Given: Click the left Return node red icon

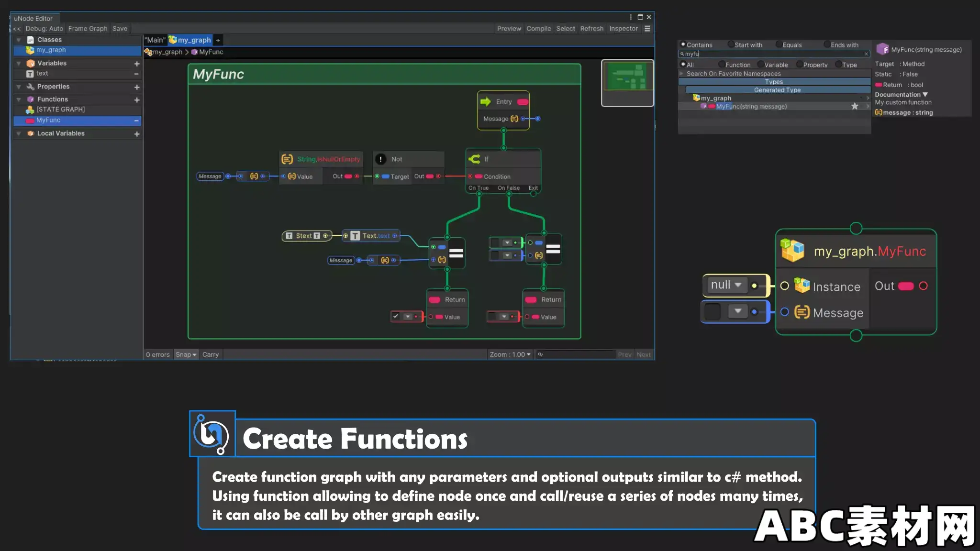Looking at the screenshot, I should 434,300.
